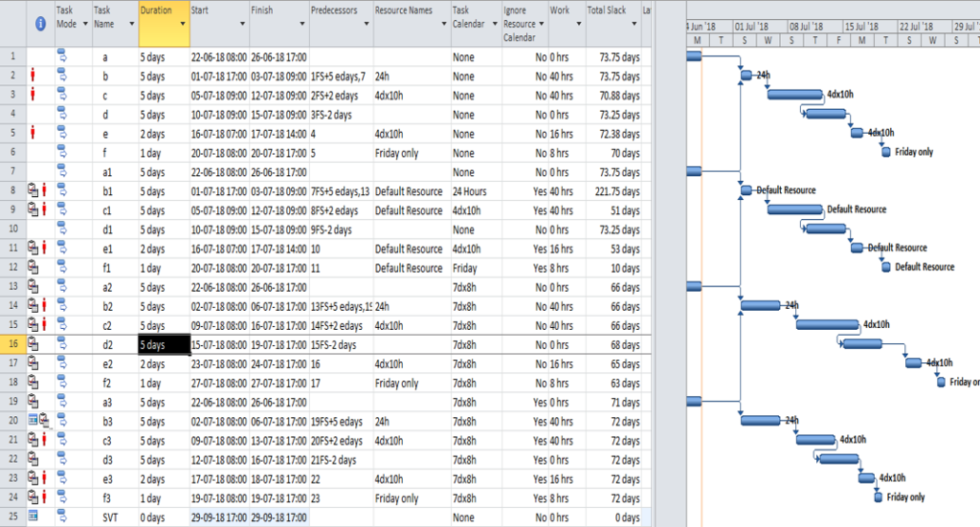Screen dimensions: 980x527
Task: Click the calendar indicator icon in row 13 (task a2)
Action: coord(33,287)
